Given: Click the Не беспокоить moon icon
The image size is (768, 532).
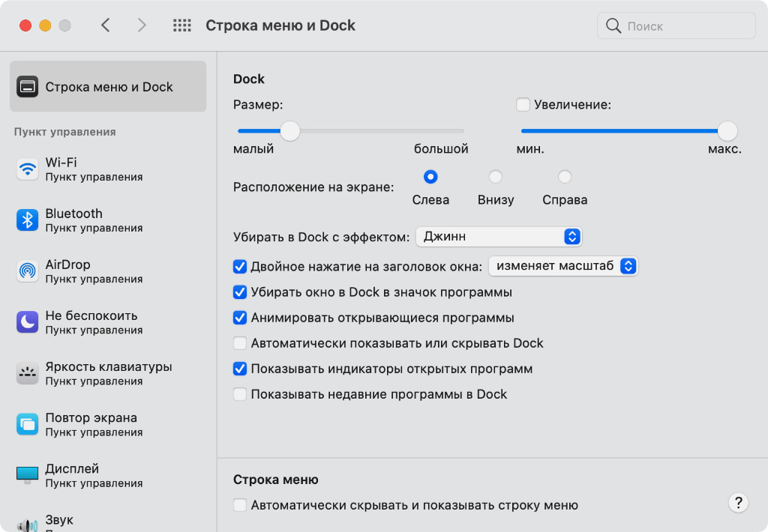Looking at the screenshot, I should [x=28, y=322].
